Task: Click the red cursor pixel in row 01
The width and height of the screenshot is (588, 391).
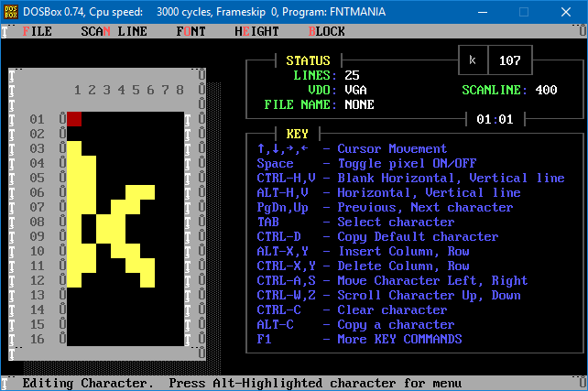Action: click(x=74, y=119)
